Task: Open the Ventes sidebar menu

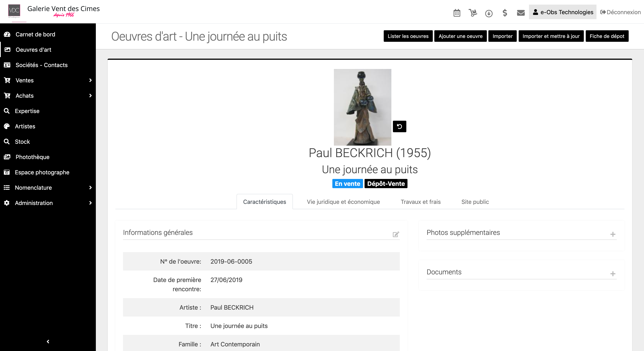Action: pos(48,80)
